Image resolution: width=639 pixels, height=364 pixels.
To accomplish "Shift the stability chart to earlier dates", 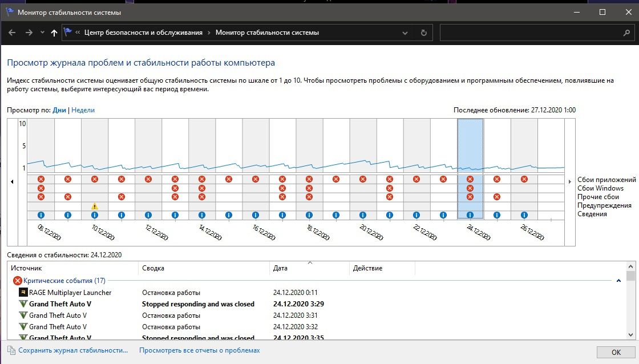I will click(12, 181).
